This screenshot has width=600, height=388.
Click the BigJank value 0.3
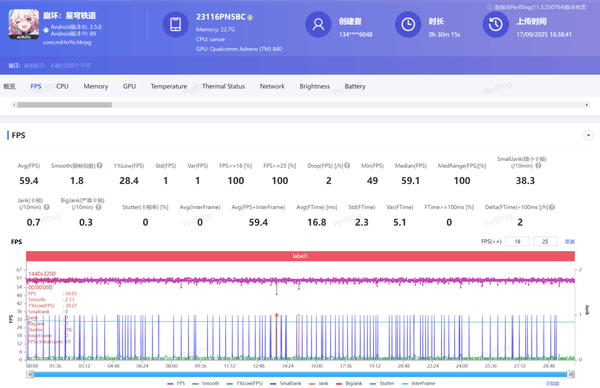[x=86, y=222]
